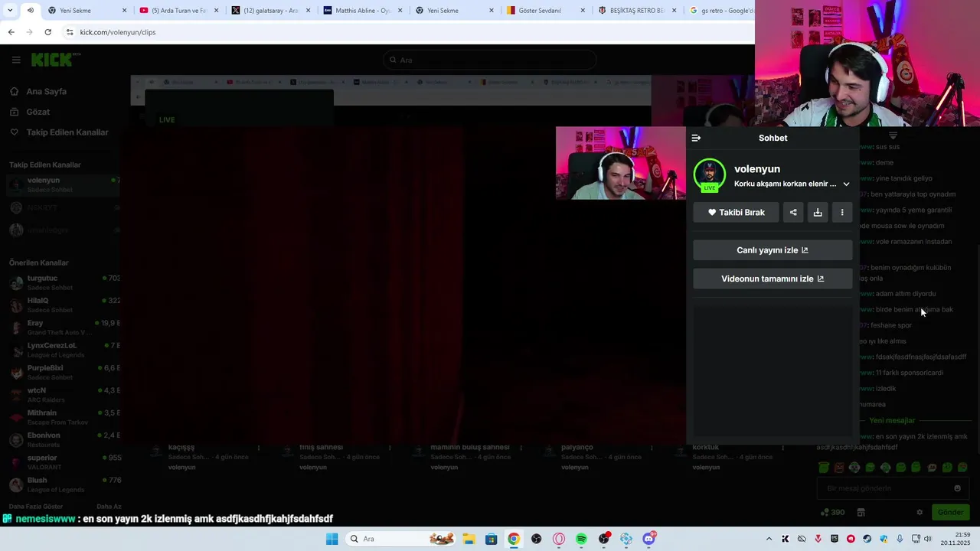Click the share icon beside Takibi Bırak
Viewport: 980px width, 551px height.
pos(793,212)
